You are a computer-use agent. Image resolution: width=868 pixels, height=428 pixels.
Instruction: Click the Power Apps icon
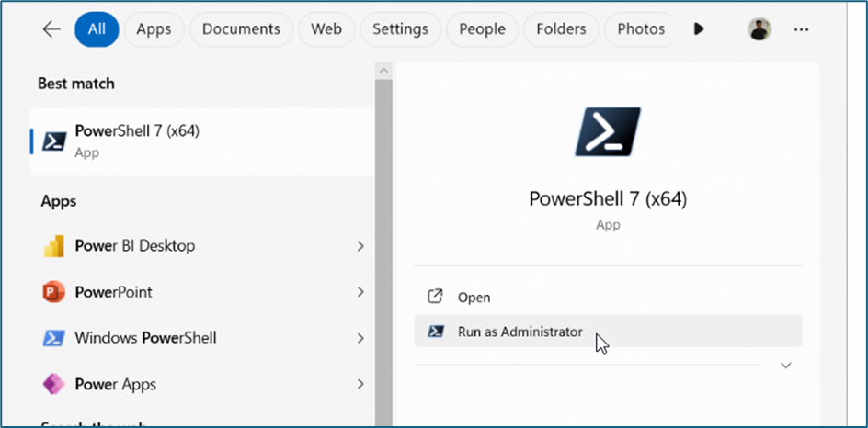54,384
